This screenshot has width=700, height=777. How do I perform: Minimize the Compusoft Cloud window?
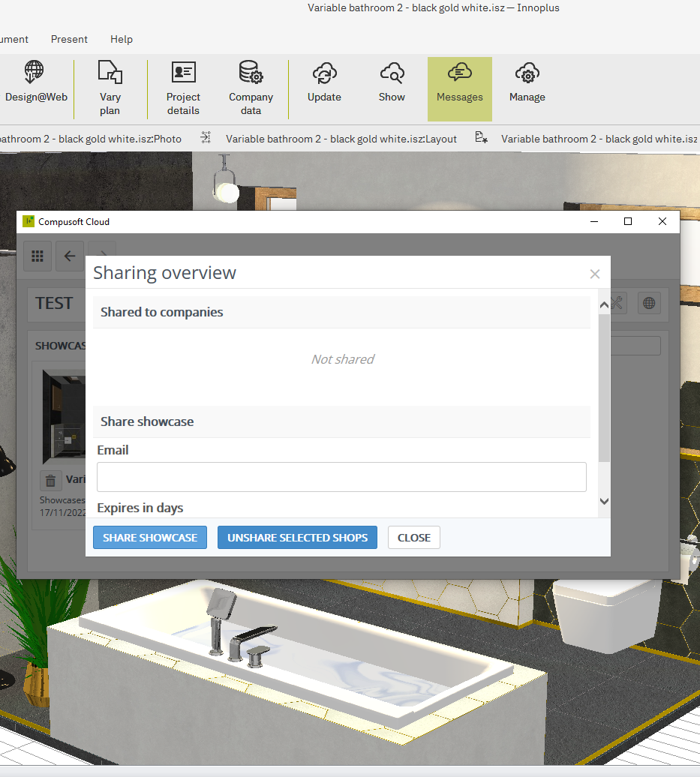[594, 221]
